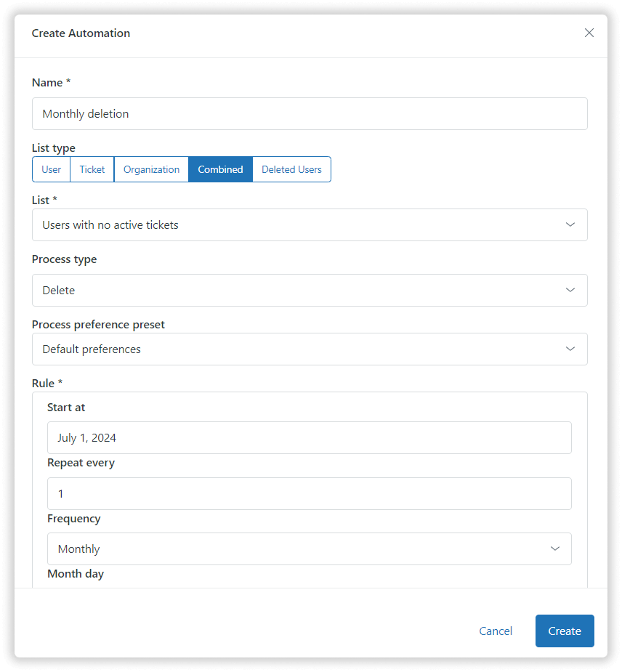Click the Cancel link
Image resolution: width=622 pixels, height=672 pixels.
pos(496,631)
